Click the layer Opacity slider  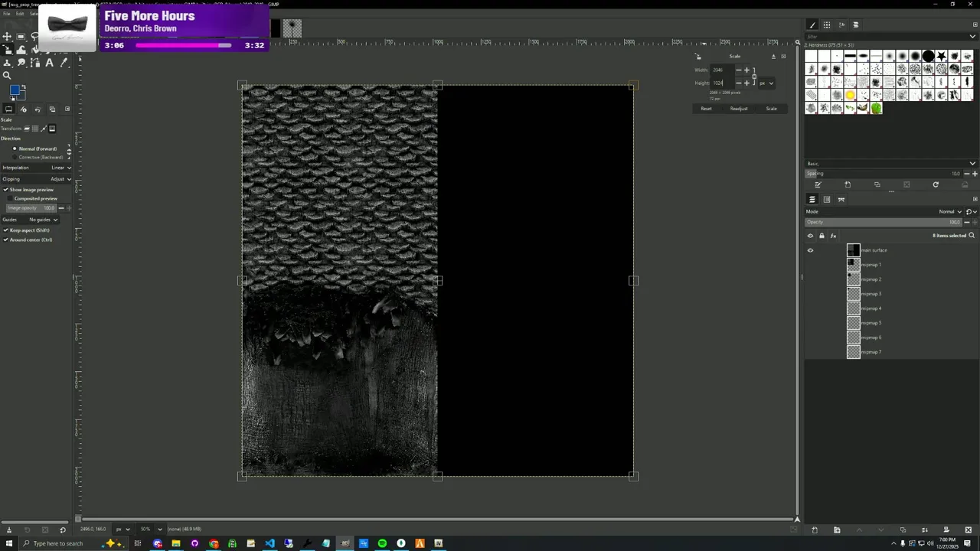pos(884,222)
